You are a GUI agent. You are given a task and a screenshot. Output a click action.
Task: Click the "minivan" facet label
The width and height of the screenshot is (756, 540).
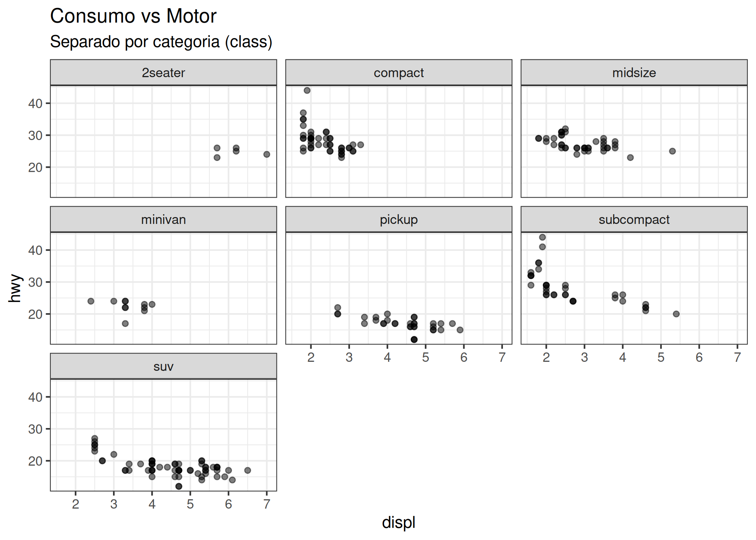pos(163,220)
